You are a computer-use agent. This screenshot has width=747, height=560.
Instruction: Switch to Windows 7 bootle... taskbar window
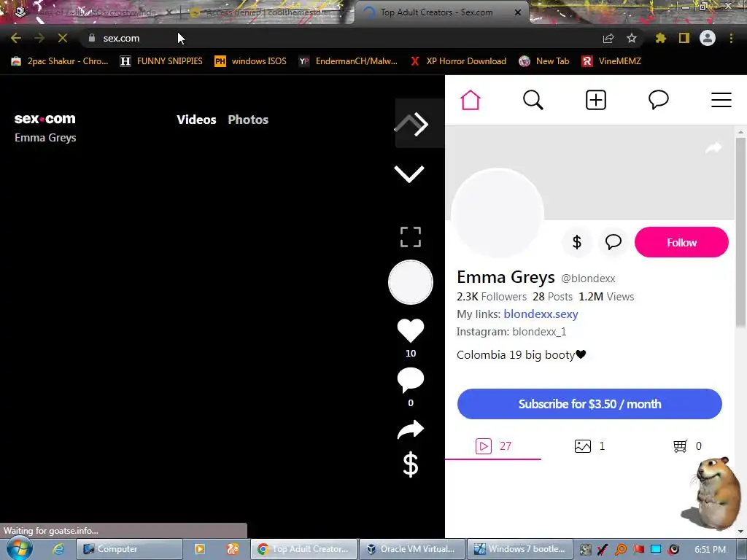coord(520,549)
